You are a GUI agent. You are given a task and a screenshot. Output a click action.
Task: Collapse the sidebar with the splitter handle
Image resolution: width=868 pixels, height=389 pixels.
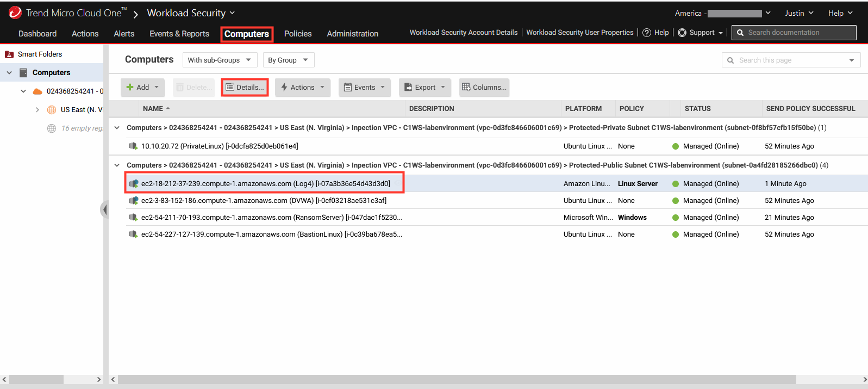104,209
